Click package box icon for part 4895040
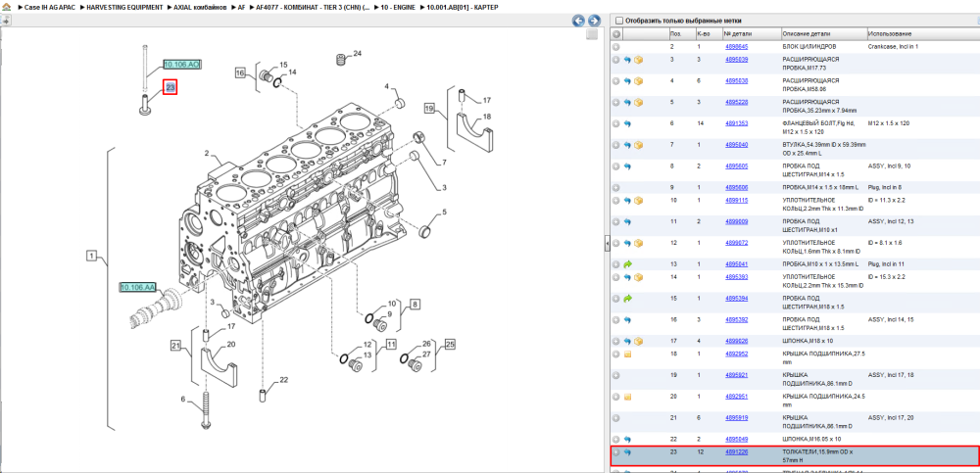The image size is (980, 473). [639, 145]
